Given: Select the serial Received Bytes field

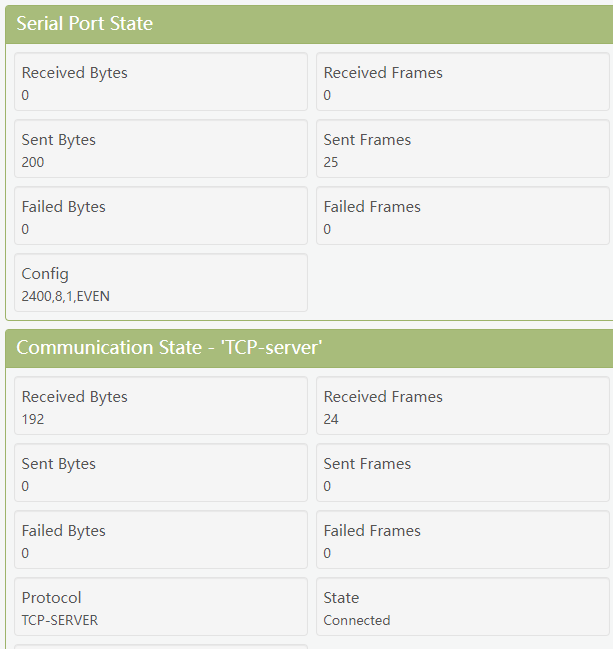Looking at the screenshot, I should tap(161, 82).
